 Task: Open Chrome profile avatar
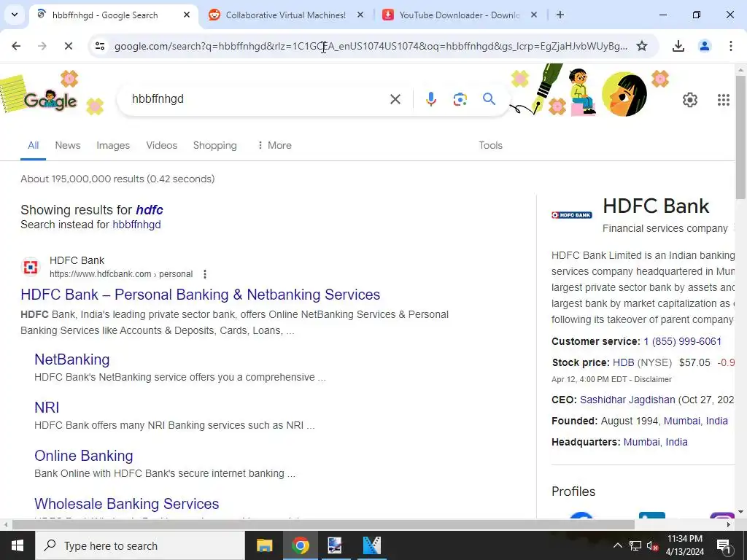(705, 46)
